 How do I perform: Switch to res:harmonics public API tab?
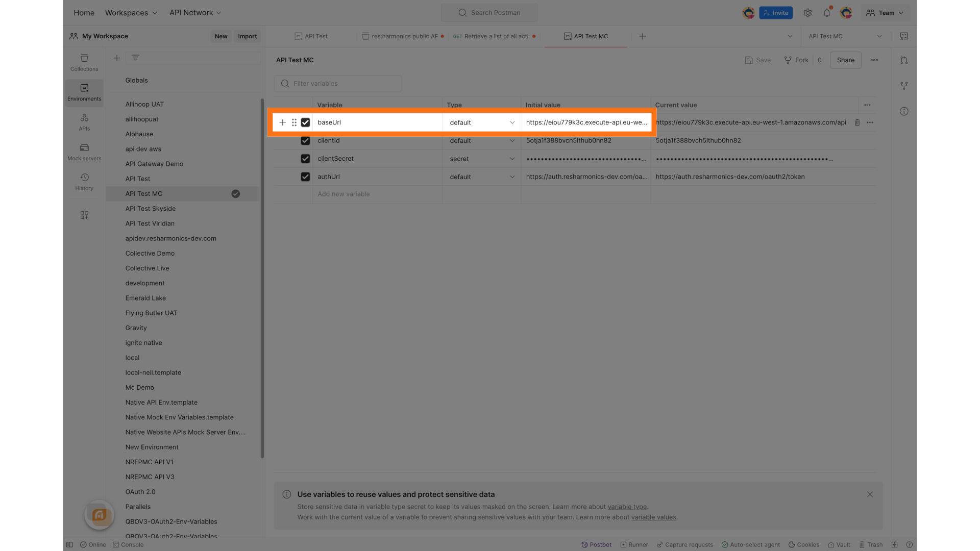click(403, 36)
